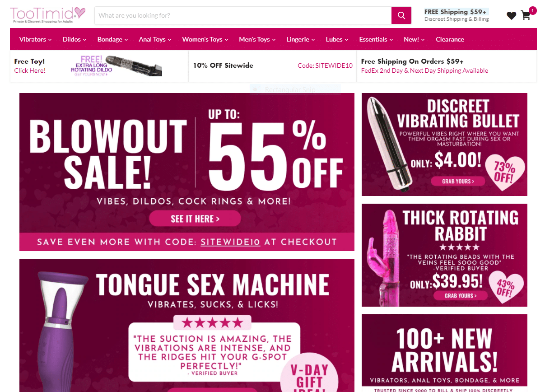Expand the Vibrators menu
Image resolution: width=545 pixels, height=392 pixels.
(x=35, y=39)
